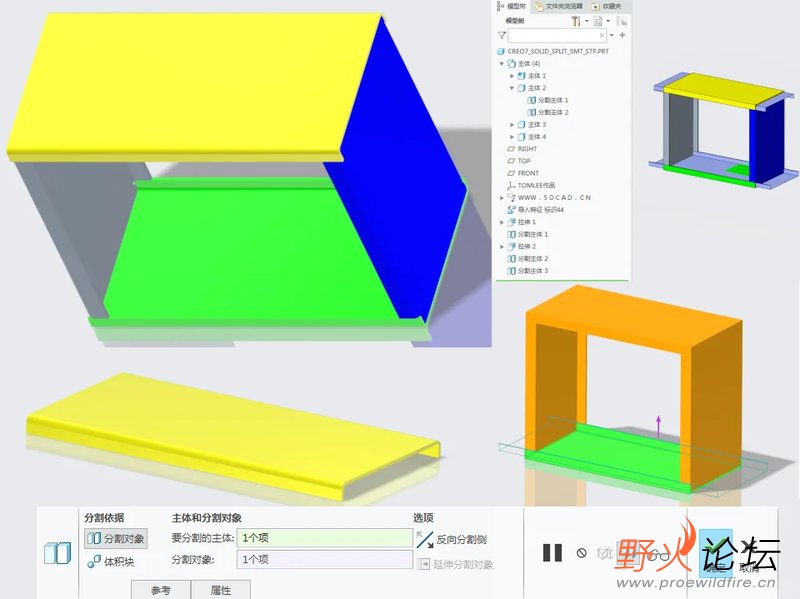Click the 主体 4 body icon
The image size is (800, 599).
click(x=521, y=137)
